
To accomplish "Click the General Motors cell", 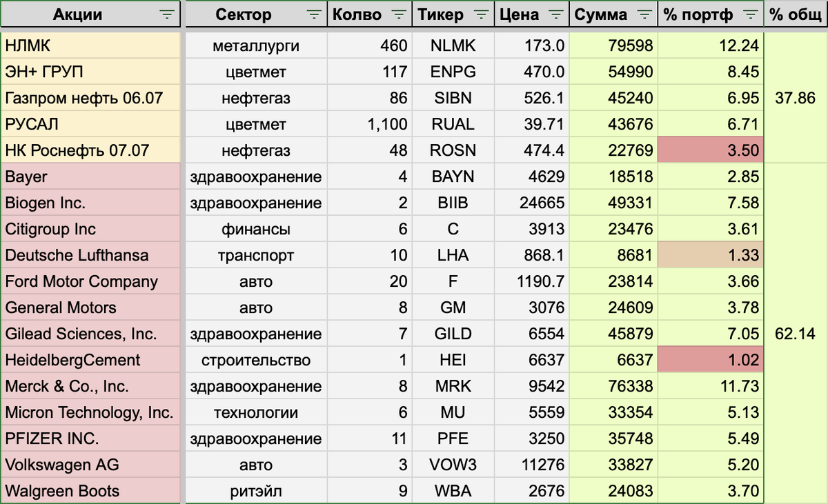I will click(x=91, y=308).
